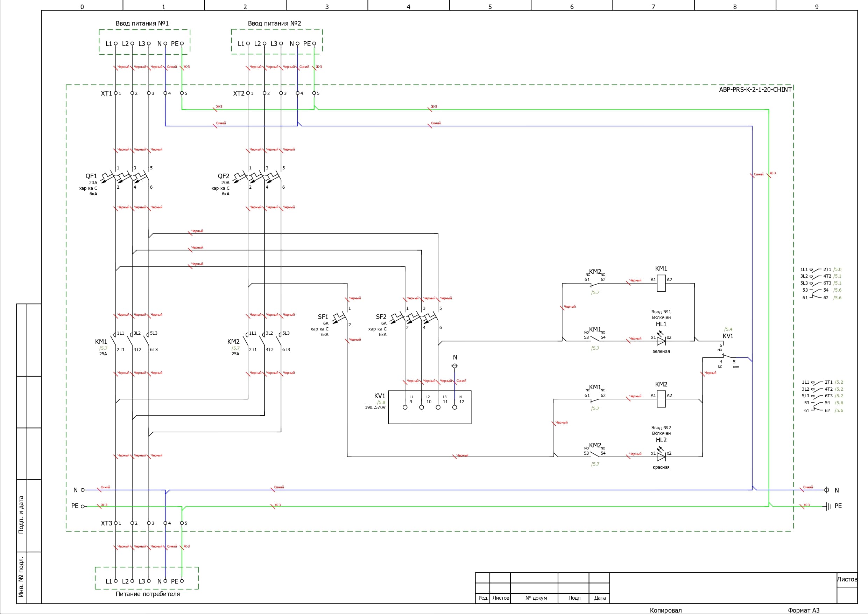Select 'Питание потребителя' output block label
This screenshot has width=868, height=614.
point(147,594)
